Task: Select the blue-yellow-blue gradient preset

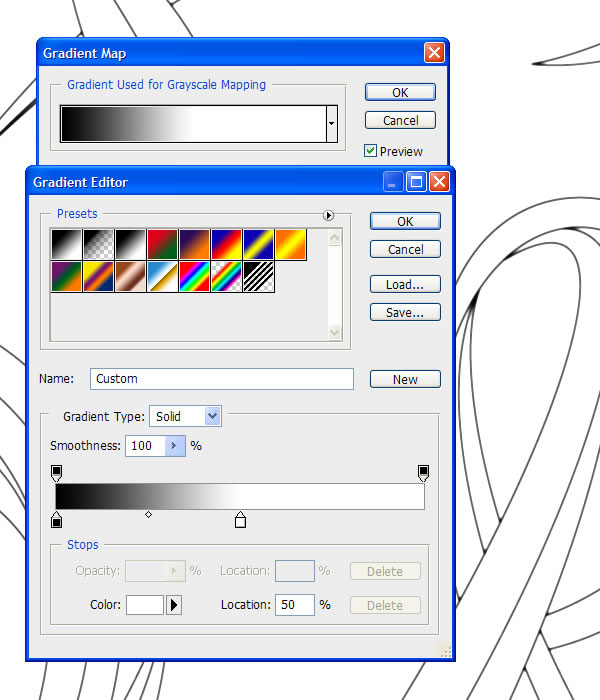Action: point(259,244)
